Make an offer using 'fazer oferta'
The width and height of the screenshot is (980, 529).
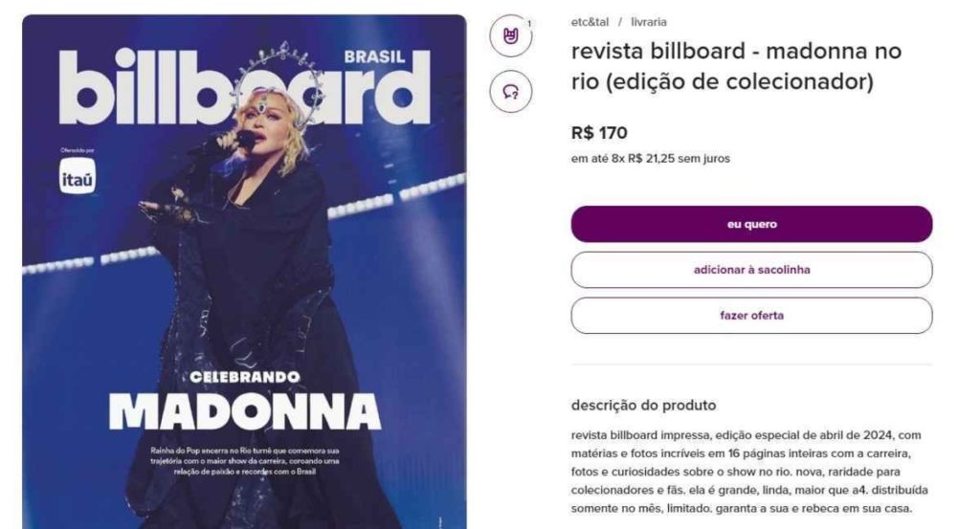coord(751,316)
